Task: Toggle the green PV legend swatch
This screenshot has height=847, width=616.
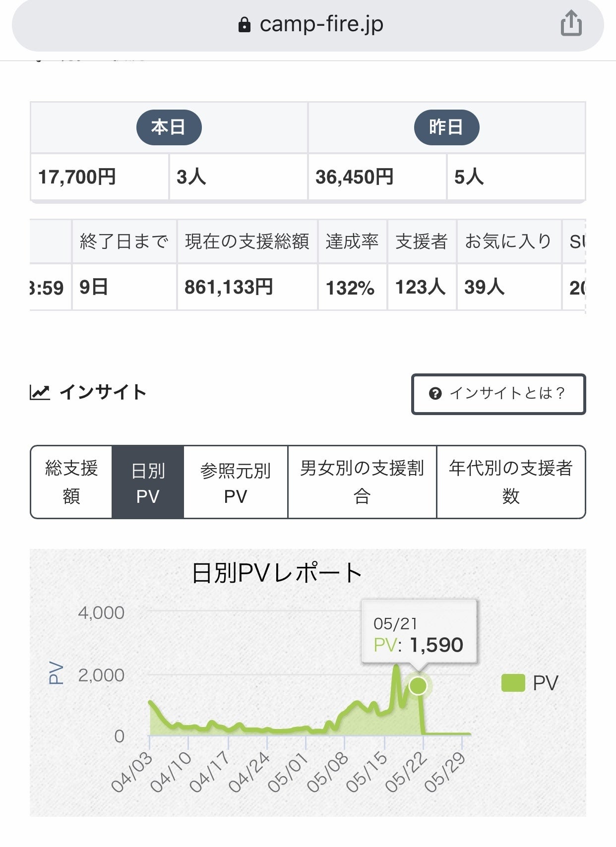Action: pyautogui.click(x=513, y=683)
